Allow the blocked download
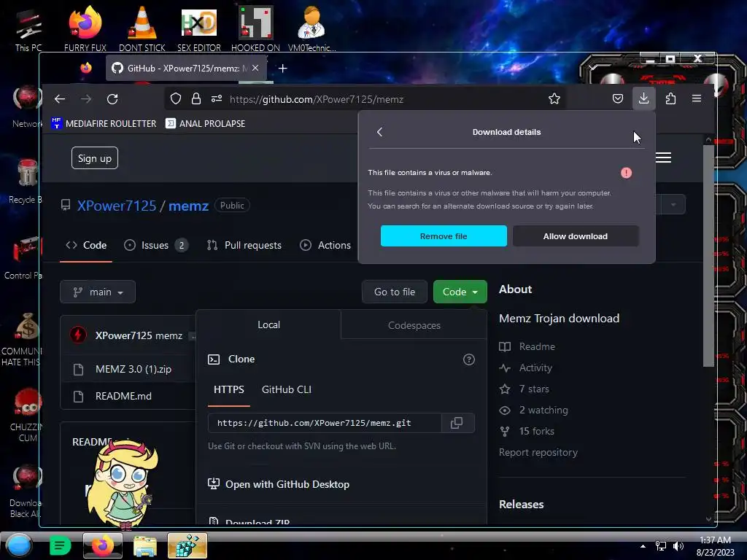Screen dimensions: 747x560 pyautogui.click(x=576, y=236)
